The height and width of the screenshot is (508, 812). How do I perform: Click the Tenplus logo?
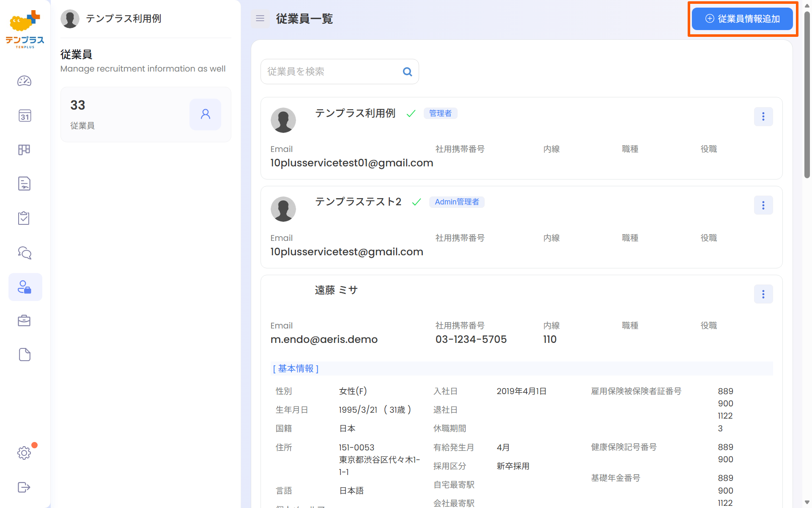pyautogui.click(x=25, y=29)
